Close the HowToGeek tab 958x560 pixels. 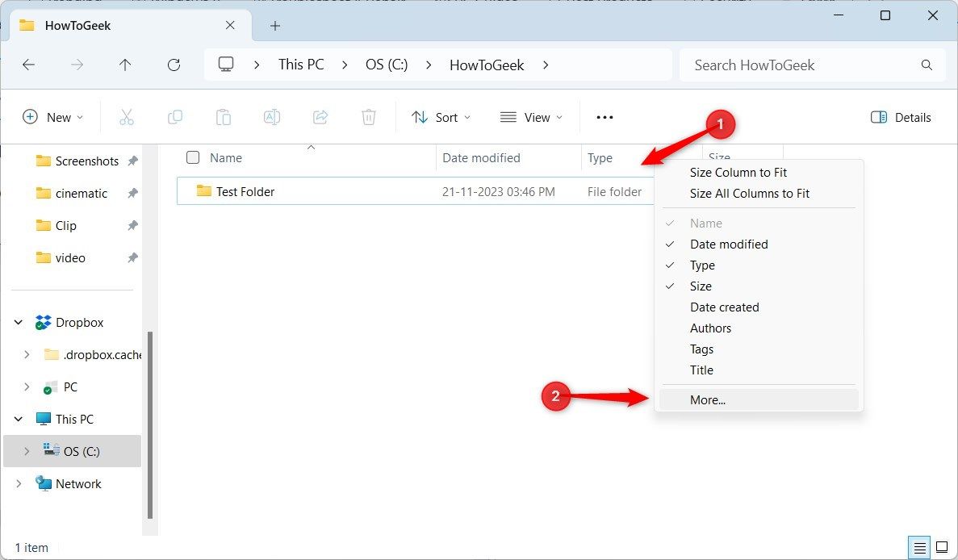click(x=230, y=25)
